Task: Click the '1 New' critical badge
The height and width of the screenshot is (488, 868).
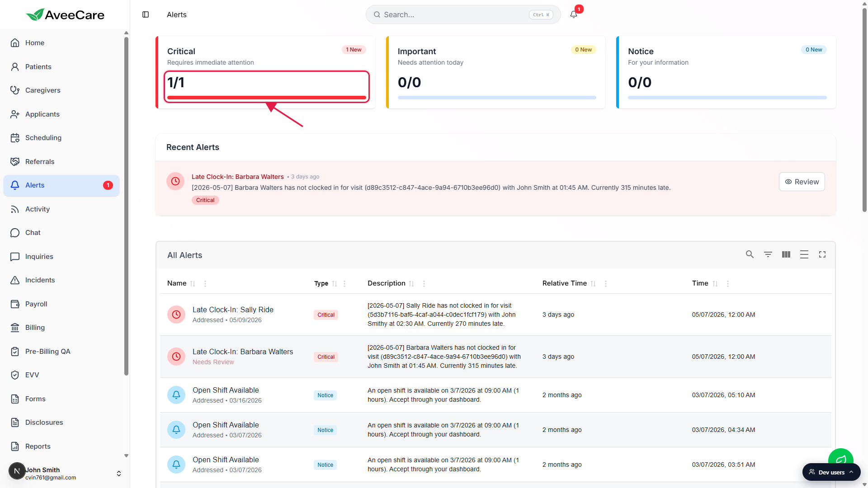Action: point(354,50)
